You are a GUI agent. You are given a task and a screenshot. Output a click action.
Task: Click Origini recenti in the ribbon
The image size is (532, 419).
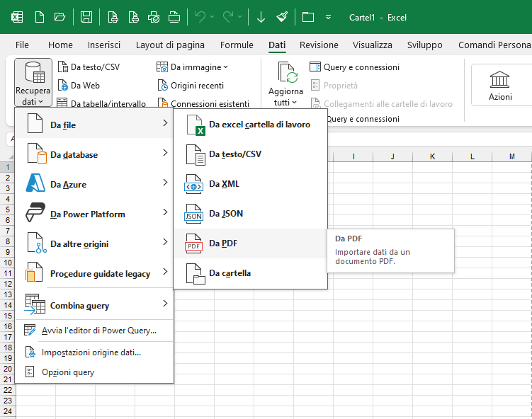(191, 85)
